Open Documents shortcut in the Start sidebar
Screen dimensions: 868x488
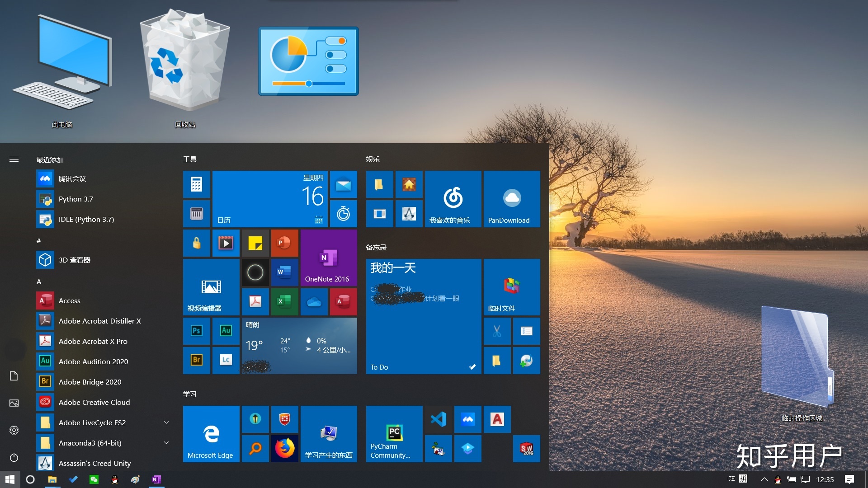[x=14, y=376]
